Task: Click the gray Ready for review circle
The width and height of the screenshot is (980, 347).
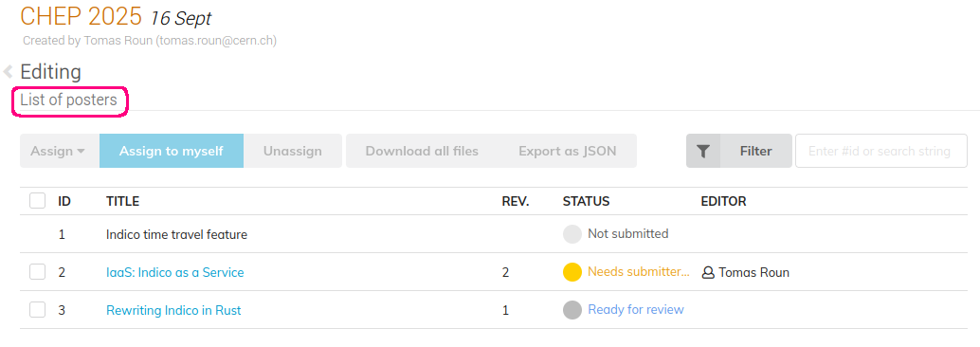Action: [572, 310]
